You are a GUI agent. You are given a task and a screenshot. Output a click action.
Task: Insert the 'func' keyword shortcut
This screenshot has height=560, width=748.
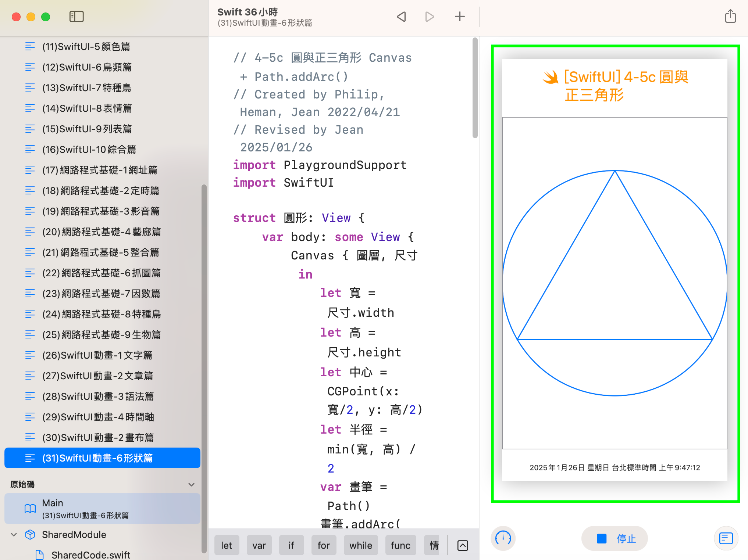point(400,545)
